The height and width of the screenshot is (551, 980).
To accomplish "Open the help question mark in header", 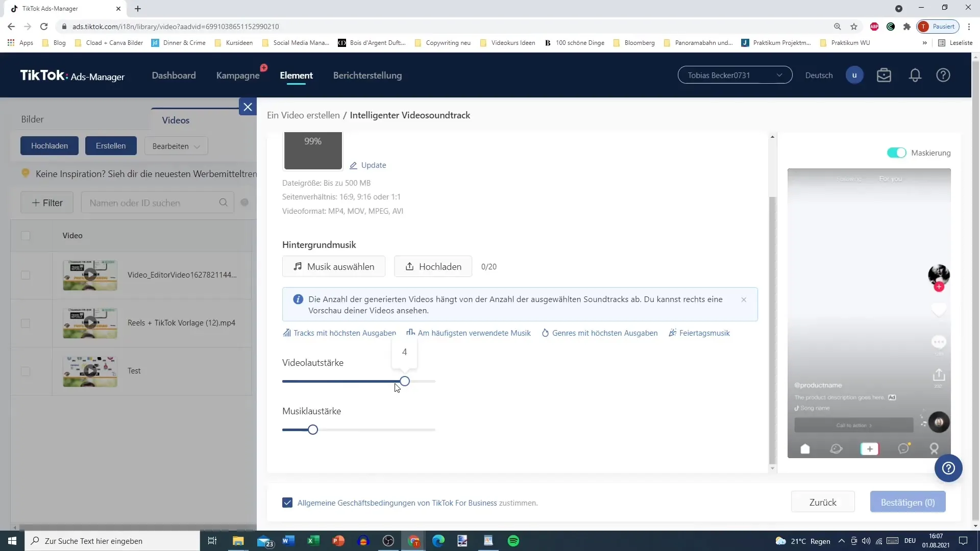I will coord(943,75).
